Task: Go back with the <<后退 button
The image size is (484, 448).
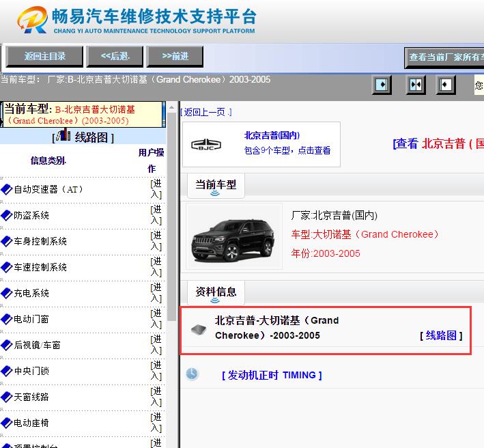Action: click(115, 56)
